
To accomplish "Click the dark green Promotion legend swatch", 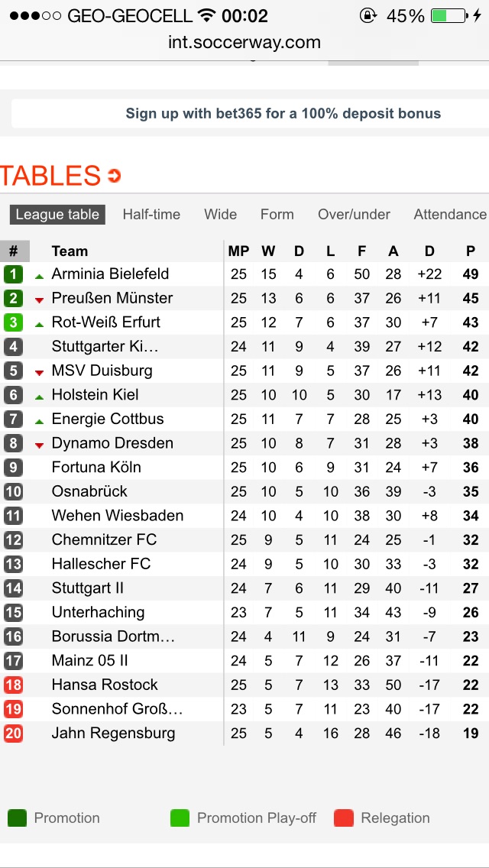I will (x=17, y=818).
